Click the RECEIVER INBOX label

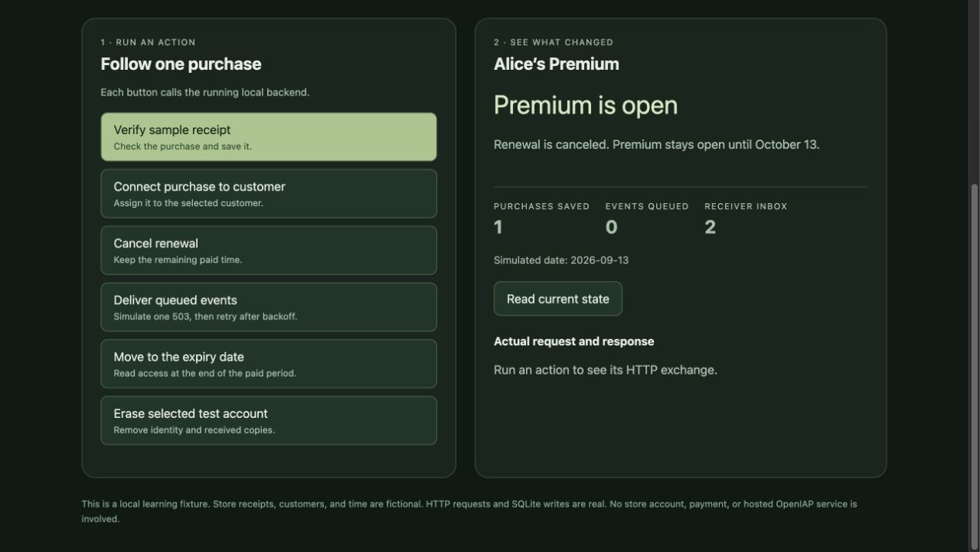[746, 206]
